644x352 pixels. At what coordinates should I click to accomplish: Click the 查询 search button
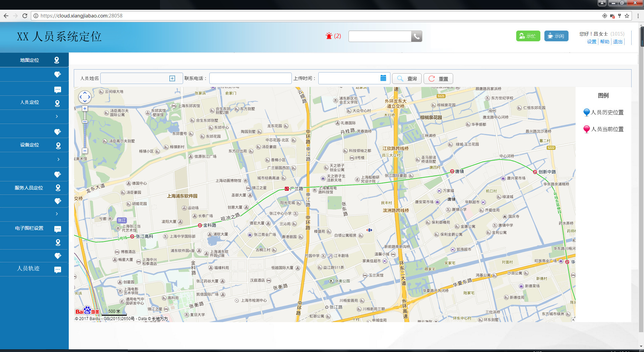(407, 79)
